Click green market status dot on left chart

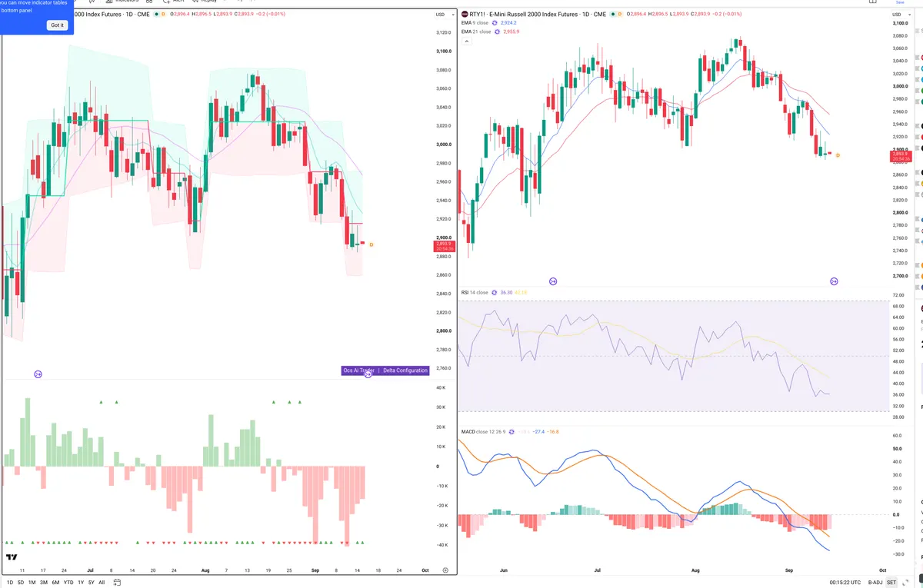click(156, 14)
